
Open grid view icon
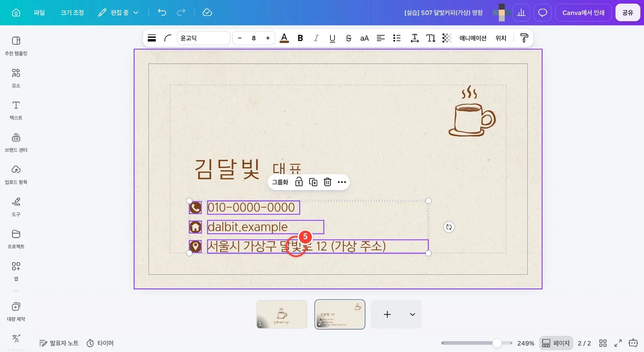(603, 343)
